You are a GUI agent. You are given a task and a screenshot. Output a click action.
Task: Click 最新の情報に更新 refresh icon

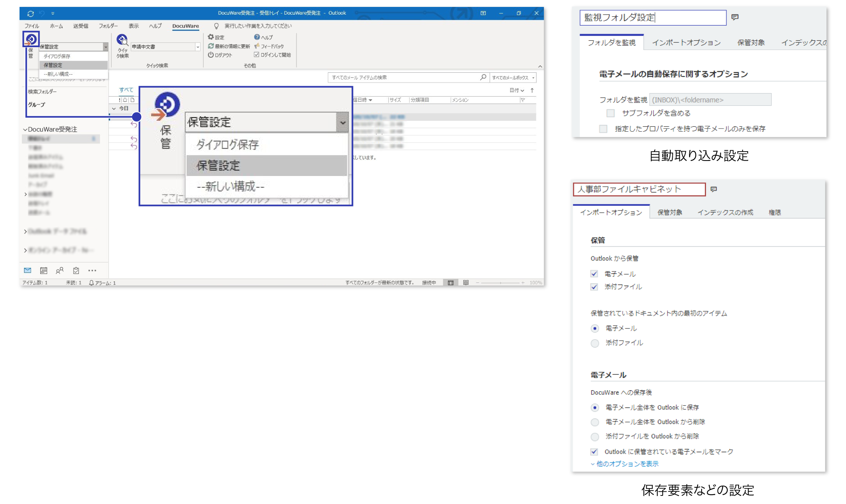(210, 46)
